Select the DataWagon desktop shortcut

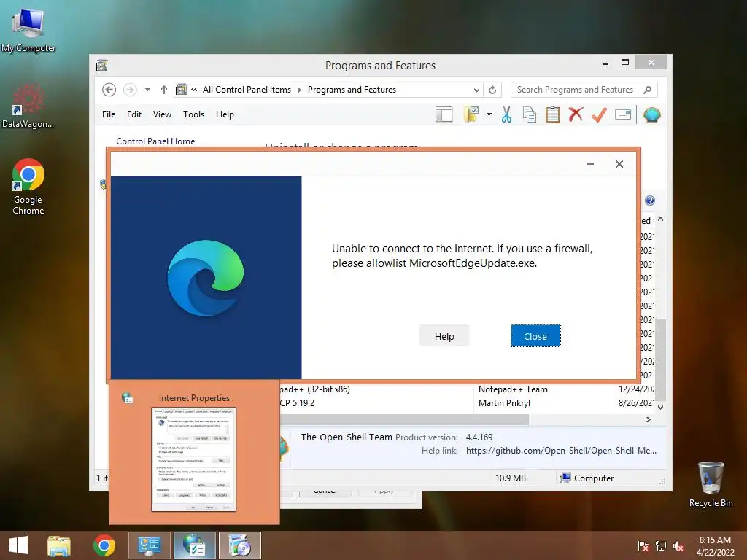[x=28, y=106]
